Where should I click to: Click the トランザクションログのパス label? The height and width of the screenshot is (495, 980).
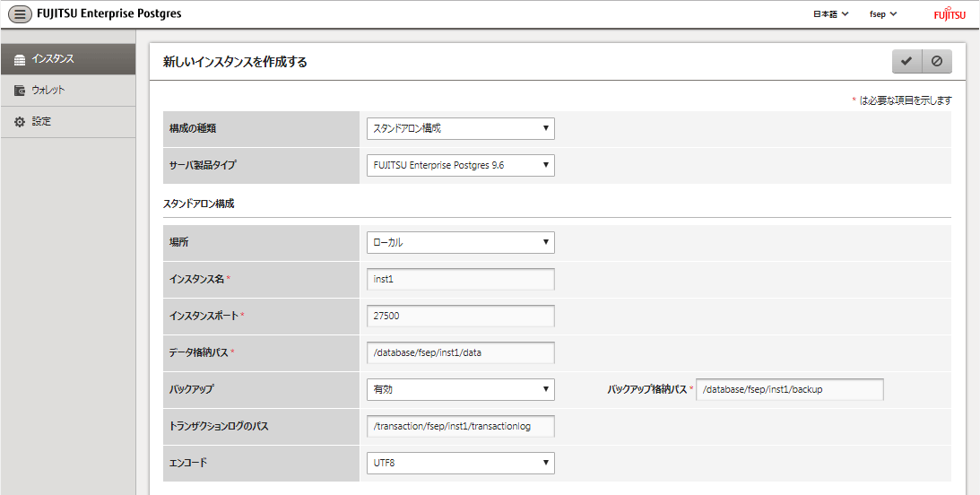219,426
